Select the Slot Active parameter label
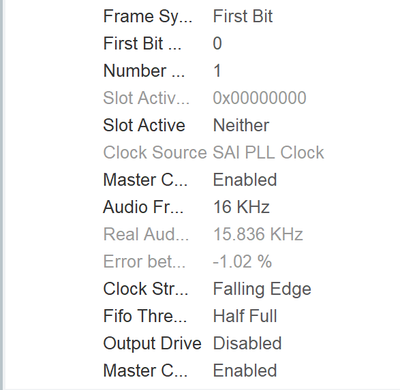400x390 pixels. pos(144,126)
